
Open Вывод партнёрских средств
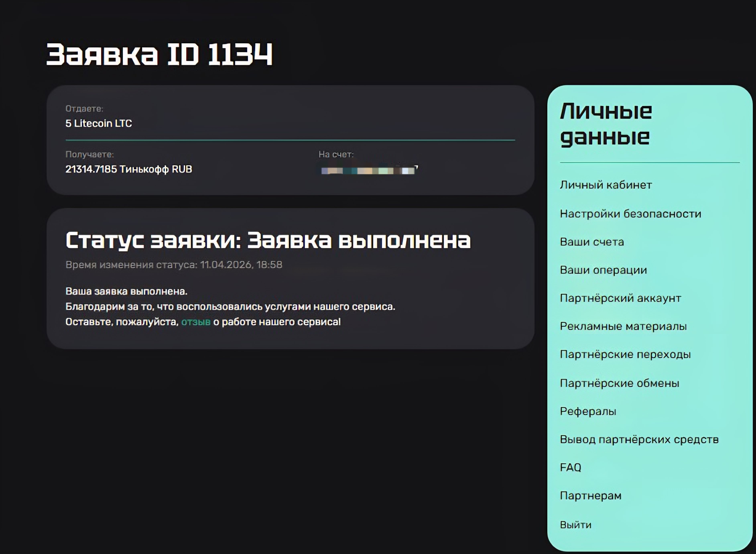(x=639, y=439)
